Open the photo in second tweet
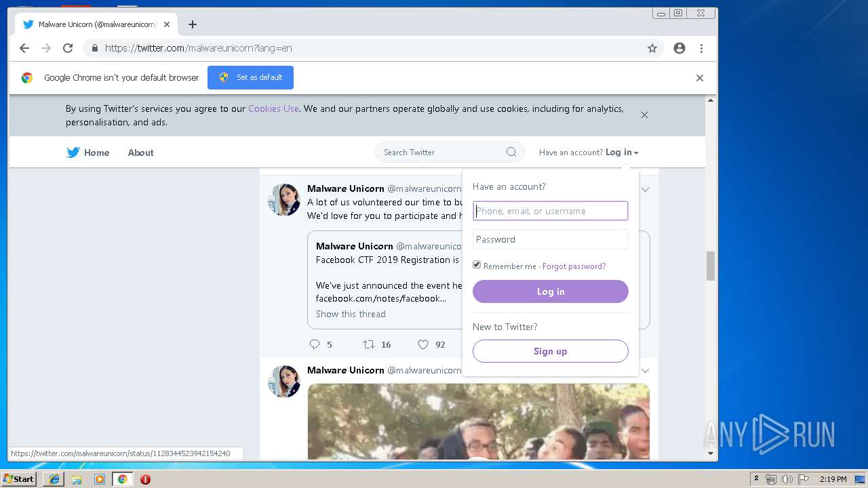 click(479, 422)
